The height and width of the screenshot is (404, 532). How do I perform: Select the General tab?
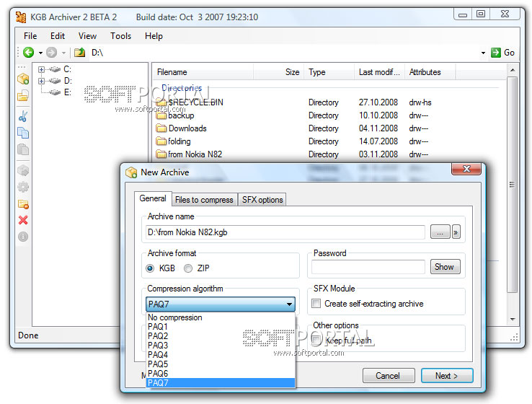(x=153, y=198)
